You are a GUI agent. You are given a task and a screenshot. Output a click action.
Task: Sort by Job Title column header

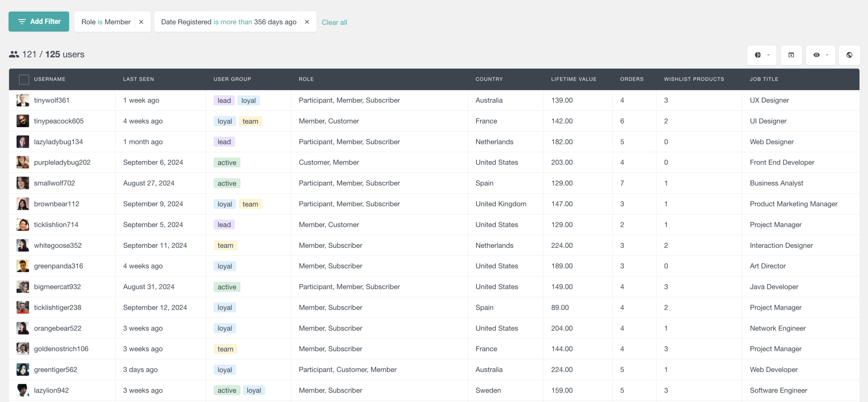coord(764,79)
